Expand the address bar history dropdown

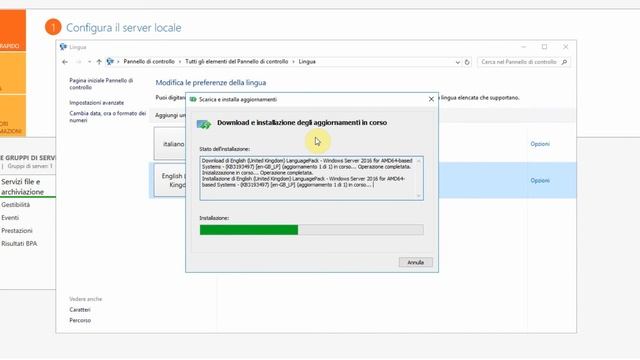pyautogui.click(x=458, y=62)
